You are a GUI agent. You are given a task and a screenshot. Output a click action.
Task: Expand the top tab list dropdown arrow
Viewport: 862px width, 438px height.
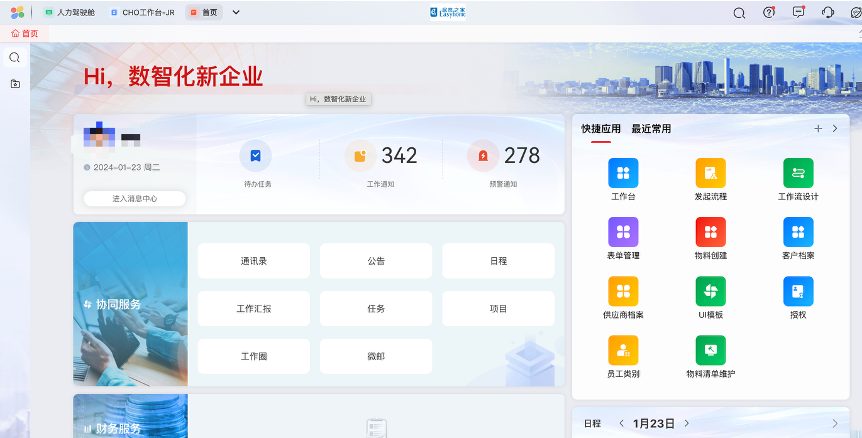[236, 13]
